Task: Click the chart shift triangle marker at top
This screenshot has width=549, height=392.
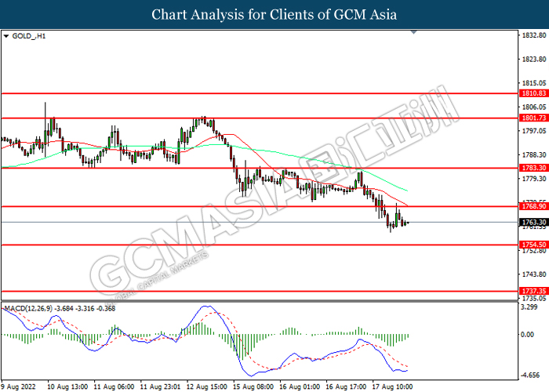Action: point(413,32)
